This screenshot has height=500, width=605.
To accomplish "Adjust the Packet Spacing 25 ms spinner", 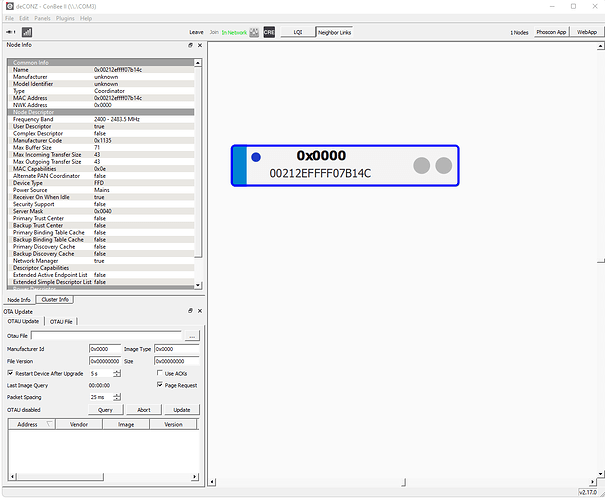I will (117, 397).
